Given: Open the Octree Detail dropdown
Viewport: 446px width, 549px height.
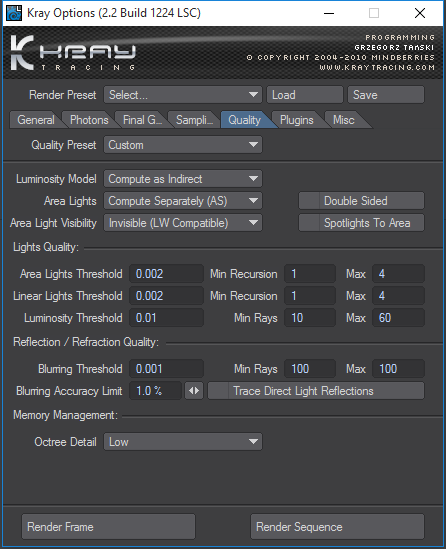Looking at the screenshot, I should (x=183, y=442).
